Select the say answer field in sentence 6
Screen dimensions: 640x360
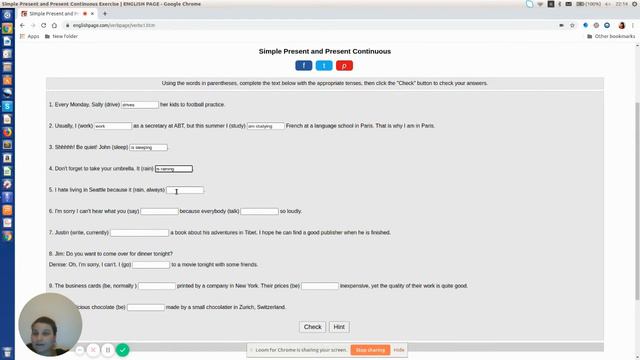pyautogui.click(x=160, y=211)
